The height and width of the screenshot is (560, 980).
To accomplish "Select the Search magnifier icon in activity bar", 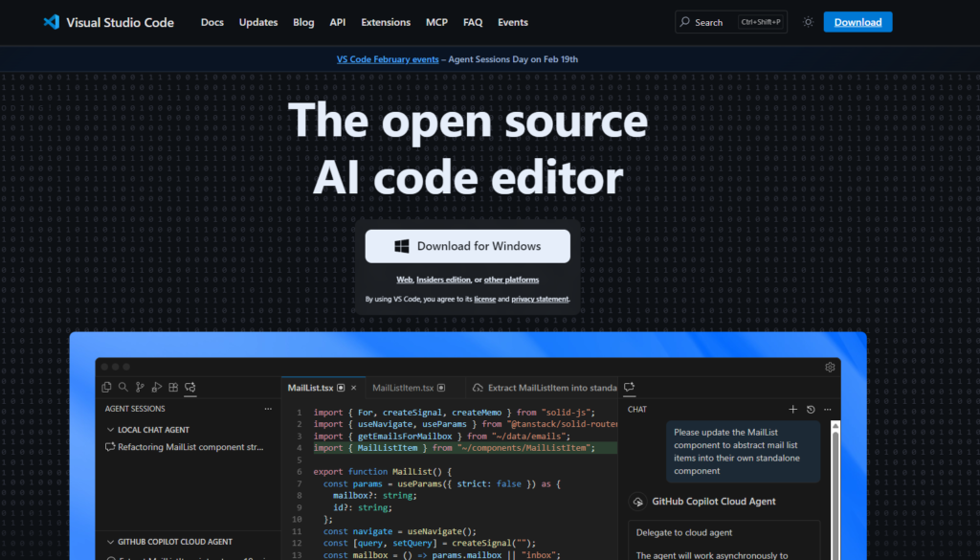I will [x=123, y=388].
